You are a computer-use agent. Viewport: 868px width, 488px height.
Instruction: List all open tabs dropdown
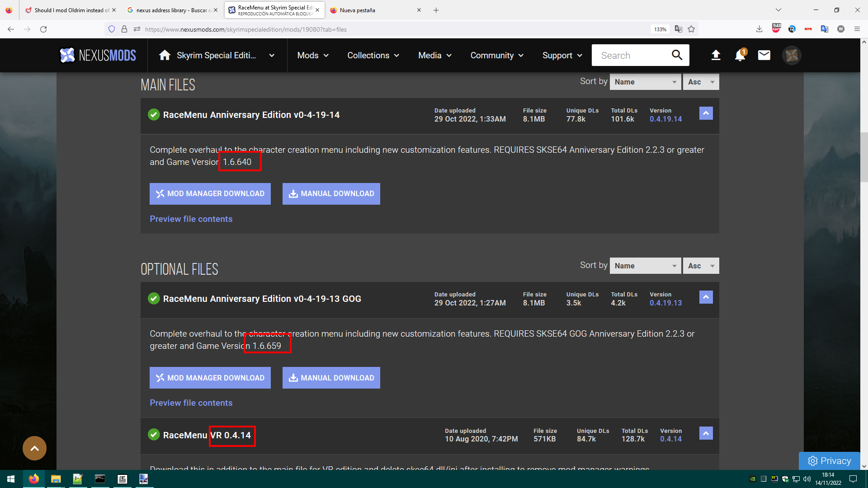click(x=778, y=10)
